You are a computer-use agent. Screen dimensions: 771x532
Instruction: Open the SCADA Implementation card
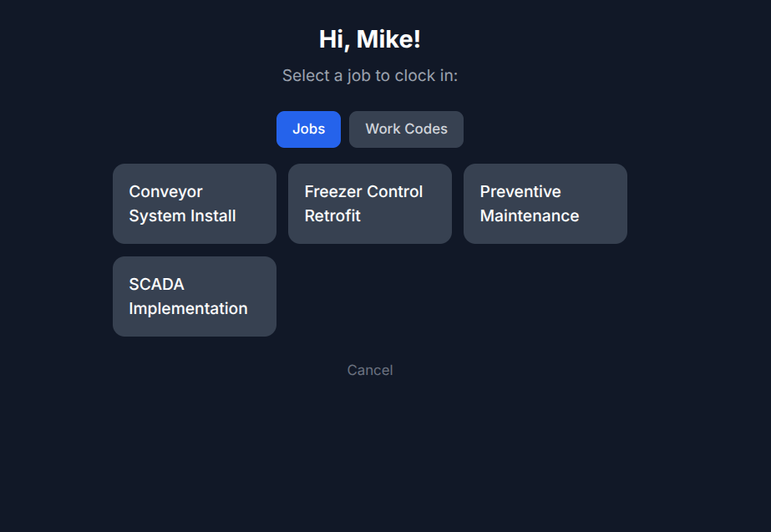coord(195,296)
